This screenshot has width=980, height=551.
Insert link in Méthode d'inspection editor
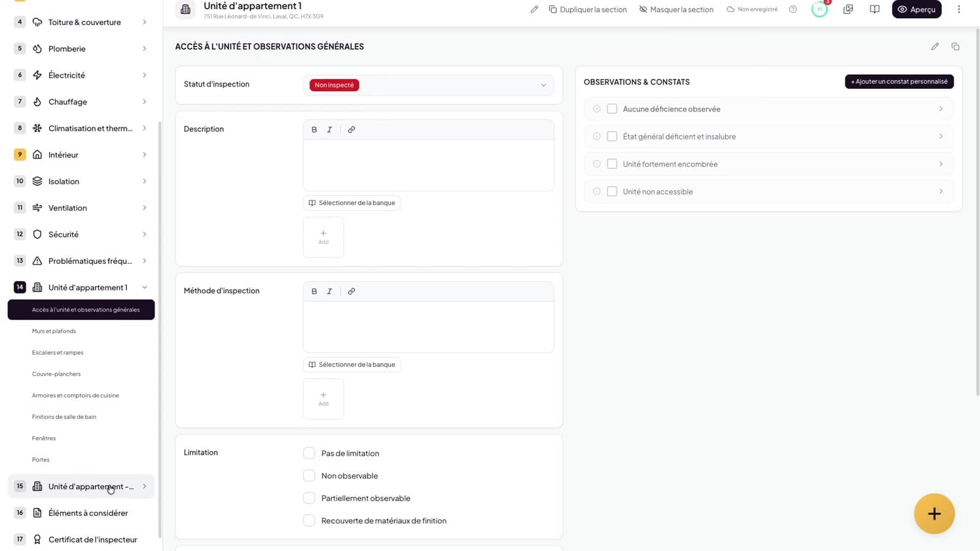tap(352, 291)
